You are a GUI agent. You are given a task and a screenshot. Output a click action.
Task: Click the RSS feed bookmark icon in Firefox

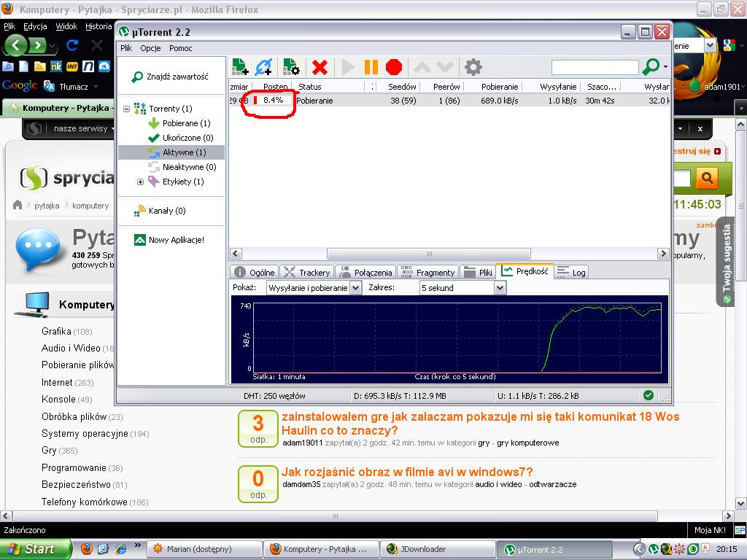point(40,66)
